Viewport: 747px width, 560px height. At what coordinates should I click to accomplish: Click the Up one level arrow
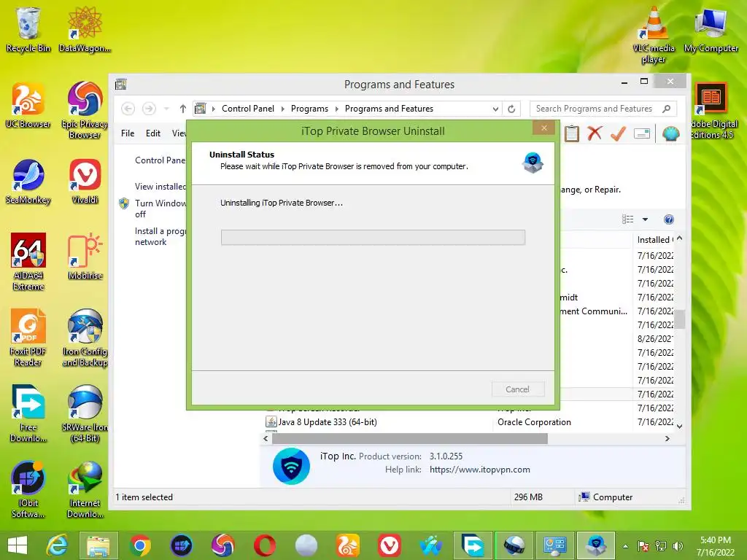pyautogui.click(x=183, y=109)
